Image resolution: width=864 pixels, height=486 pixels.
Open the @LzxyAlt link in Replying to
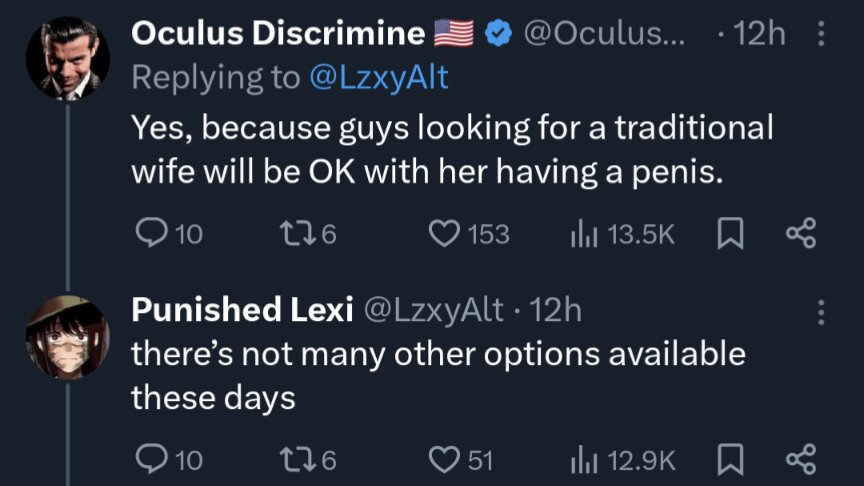coord(379,78)
